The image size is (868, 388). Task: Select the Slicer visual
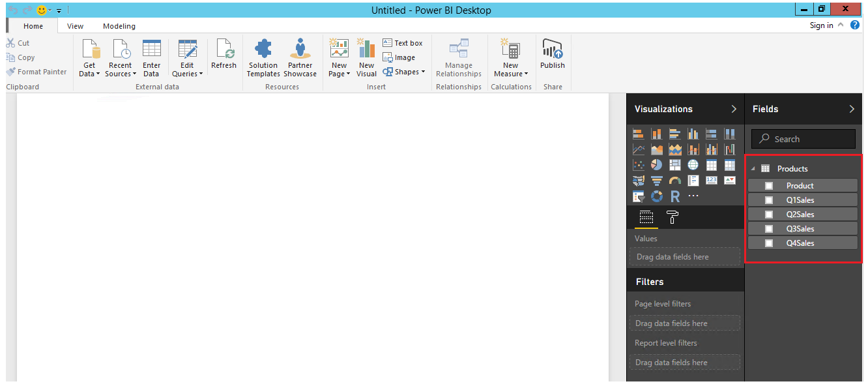[639, 196]
